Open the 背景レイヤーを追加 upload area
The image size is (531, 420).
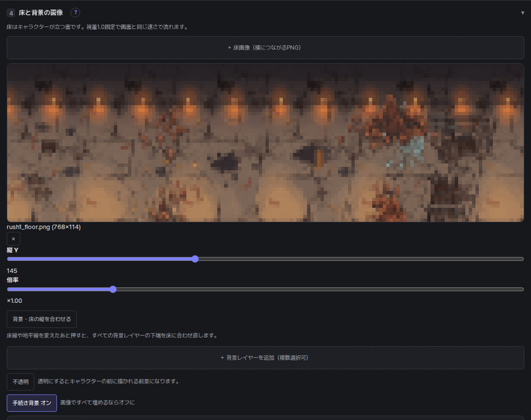point(265,358)
